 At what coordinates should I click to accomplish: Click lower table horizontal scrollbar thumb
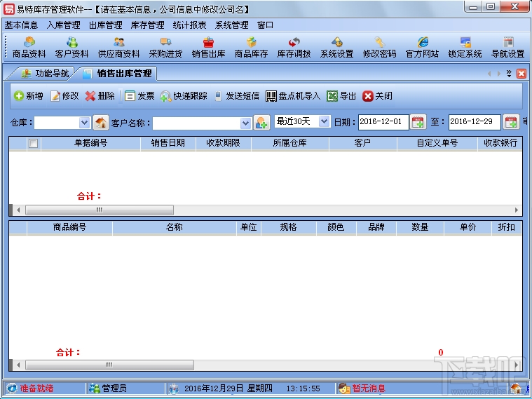click(109, 365)
